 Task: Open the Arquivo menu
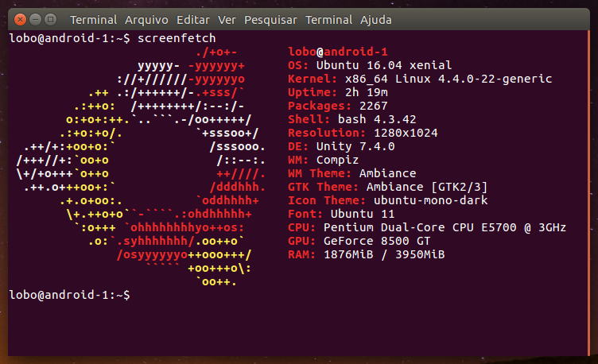click(146, 20)
